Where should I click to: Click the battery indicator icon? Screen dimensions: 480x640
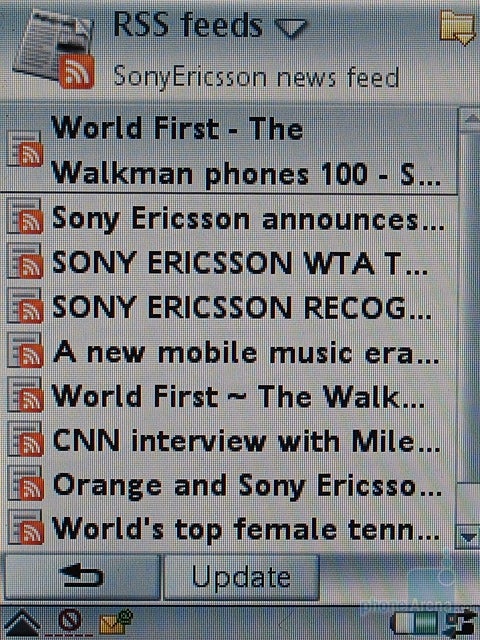pyautogui.click(x=414, y=624)
